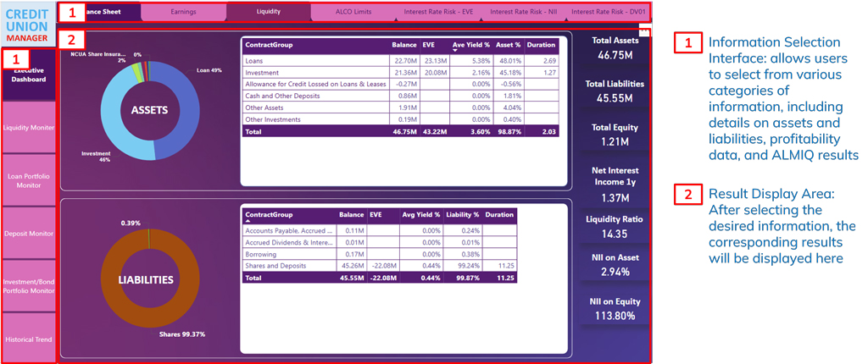Click the Asset % column header

[509, 45]
